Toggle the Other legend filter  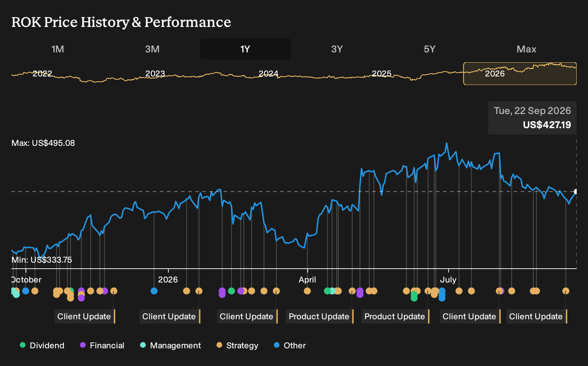coord(290,345)
